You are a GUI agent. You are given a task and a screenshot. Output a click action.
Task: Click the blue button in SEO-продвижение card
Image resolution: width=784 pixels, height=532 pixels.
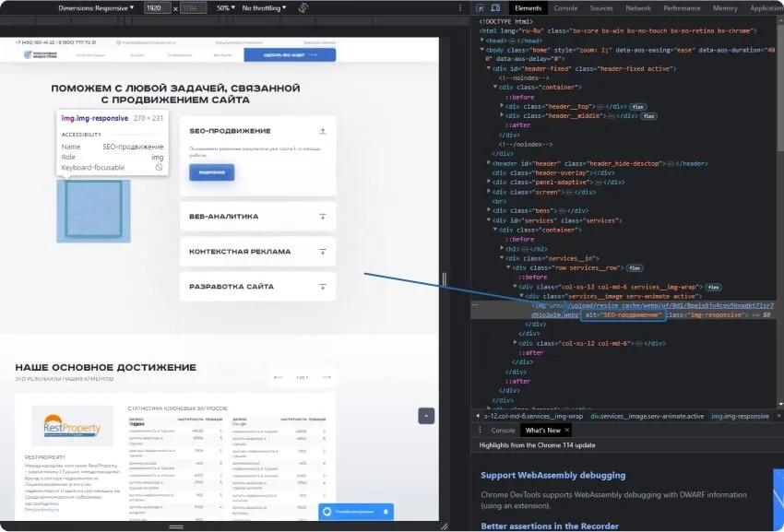pyautogui.click(x=211, y=172)
